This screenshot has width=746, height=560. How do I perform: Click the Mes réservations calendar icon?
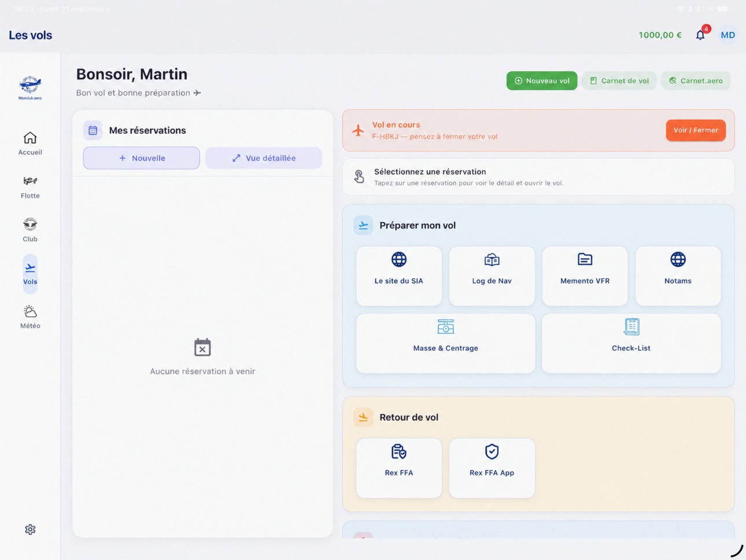tap(93, 130)
